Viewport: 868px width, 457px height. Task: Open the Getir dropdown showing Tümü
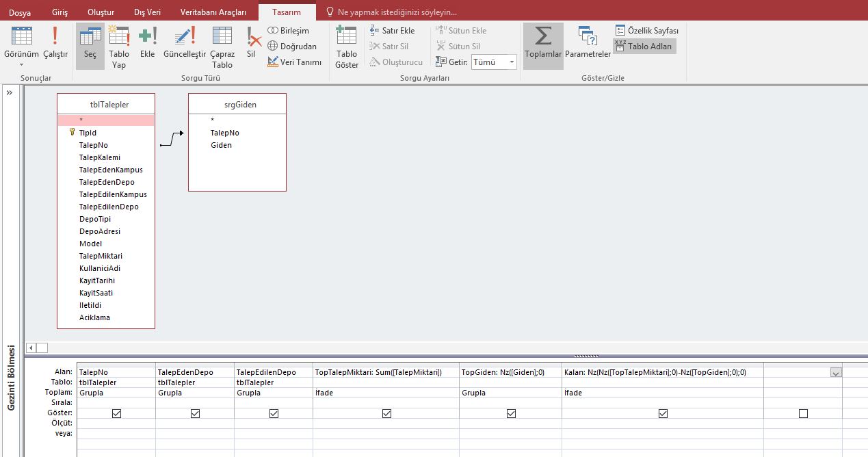(x=512, y=62)
